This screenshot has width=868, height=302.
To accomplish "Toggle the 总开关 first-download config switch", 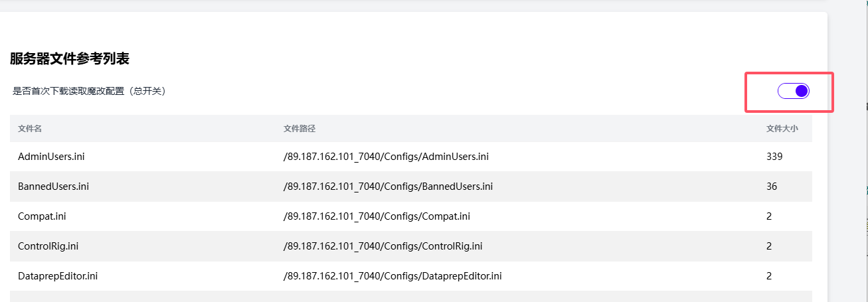I will click(x=794, y=91).
